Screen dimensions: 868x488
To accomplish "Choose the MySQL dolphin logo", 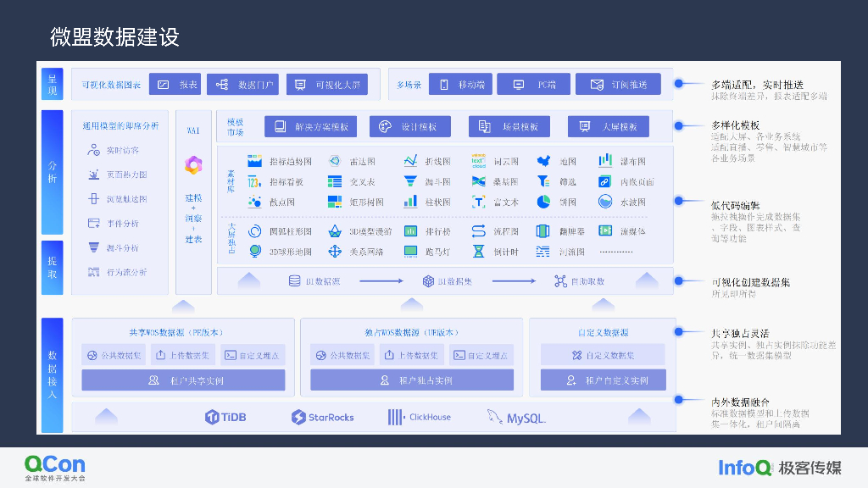I will [x=516, y=417].
